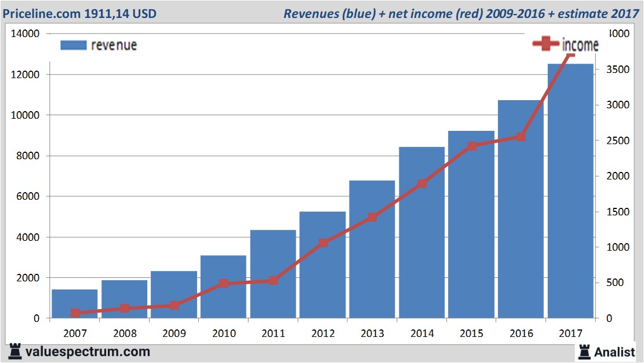Click the valuespectrum.com chess rook icon

15,351
